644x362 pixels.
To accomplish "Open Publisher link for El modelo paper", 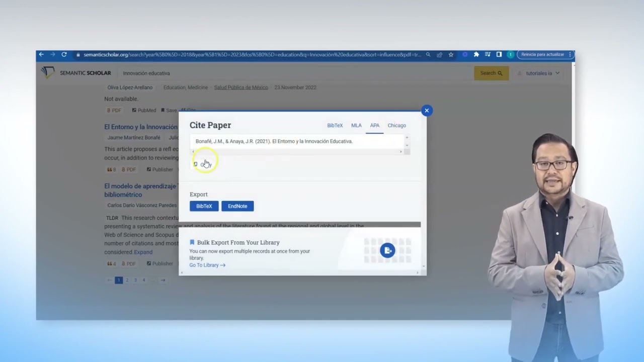I will click(x=159, y=263).
